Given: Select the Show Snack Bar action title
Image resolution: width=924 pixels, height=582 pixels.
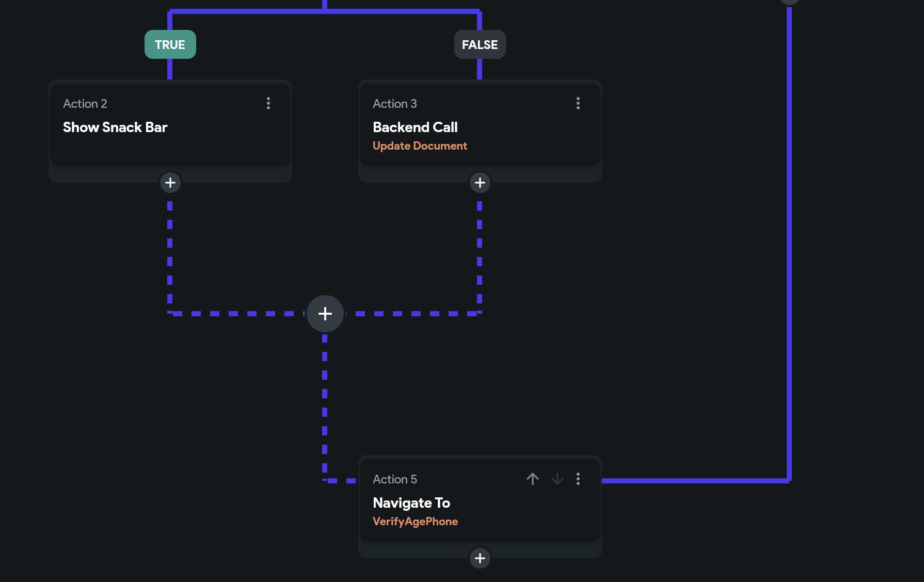Looking at the screenshot, I should tap(115, 127).
